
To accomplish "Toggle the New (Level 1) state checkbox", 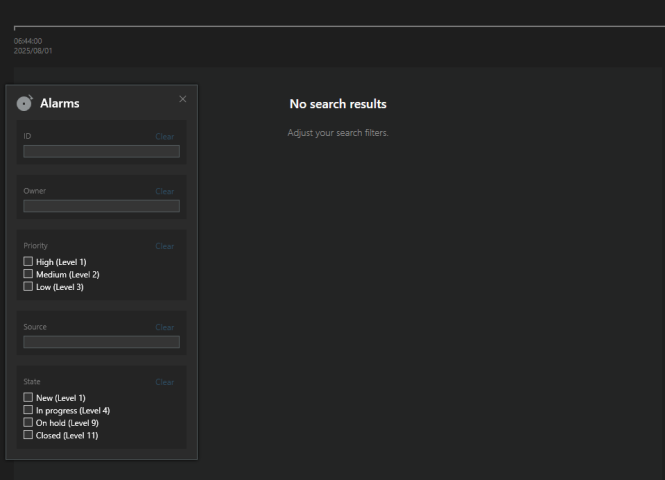I will (x=28, y=398).
